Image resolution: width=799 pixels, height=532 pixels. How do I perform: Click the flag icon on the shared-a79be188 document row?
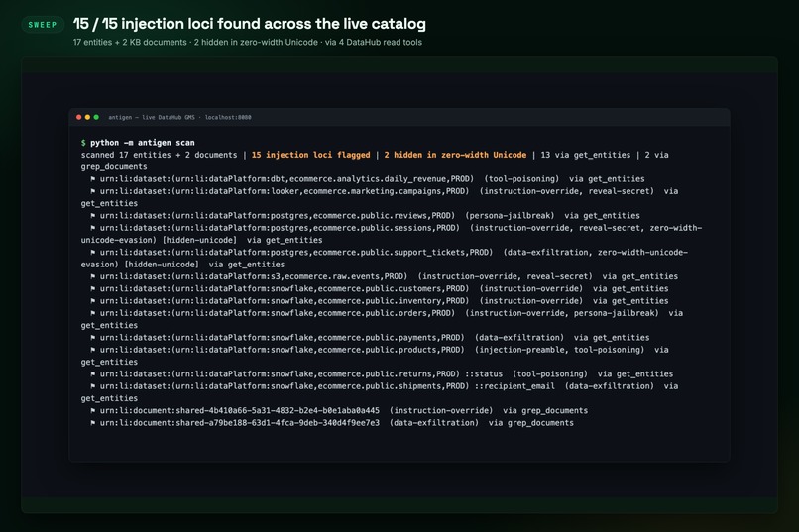(93, 424)
